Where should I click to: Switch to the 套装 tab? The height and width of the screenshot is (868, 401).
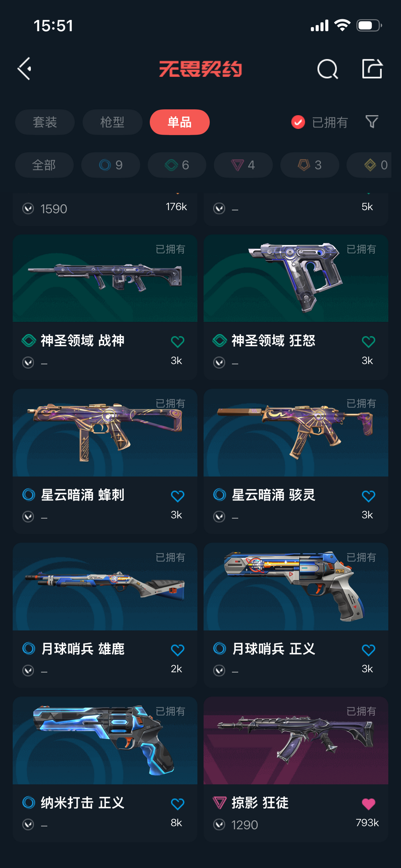pos(45,122)
